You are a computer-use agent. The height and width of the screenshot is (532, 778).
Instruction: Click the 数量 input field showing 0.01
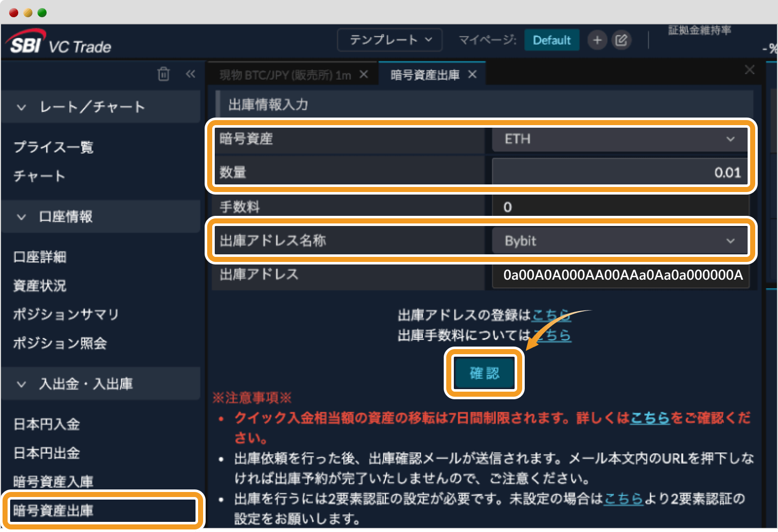coord(620,172)
